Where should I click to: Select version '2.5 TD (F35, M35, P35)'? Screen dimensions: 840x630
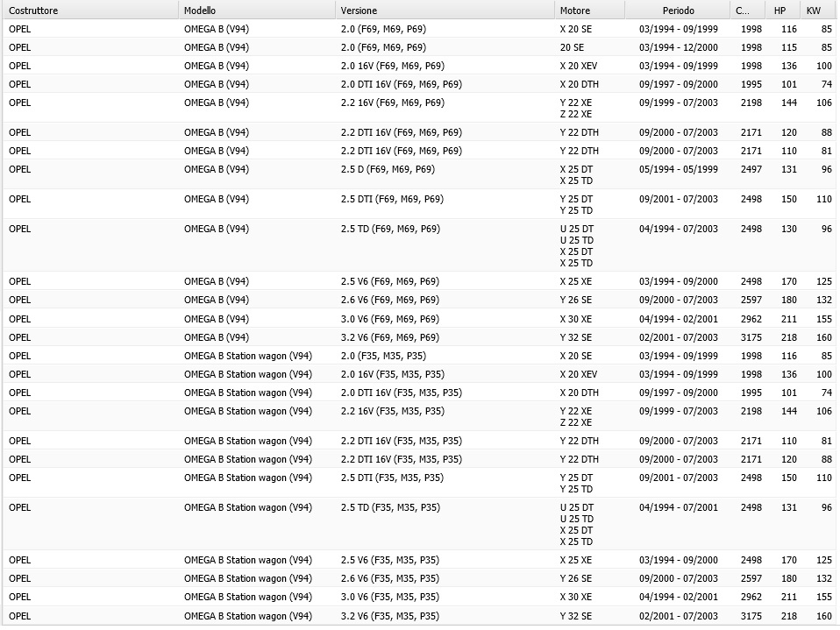coord(390,507)
